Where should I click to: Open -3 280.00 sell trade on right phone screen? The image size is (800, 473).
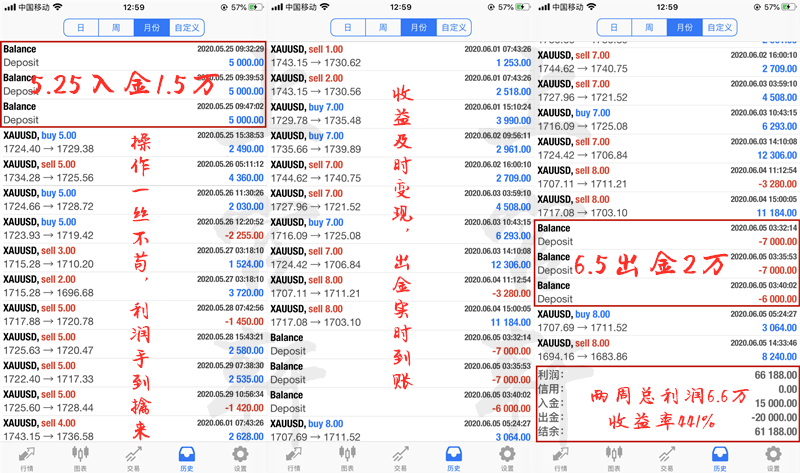point(667,177)
